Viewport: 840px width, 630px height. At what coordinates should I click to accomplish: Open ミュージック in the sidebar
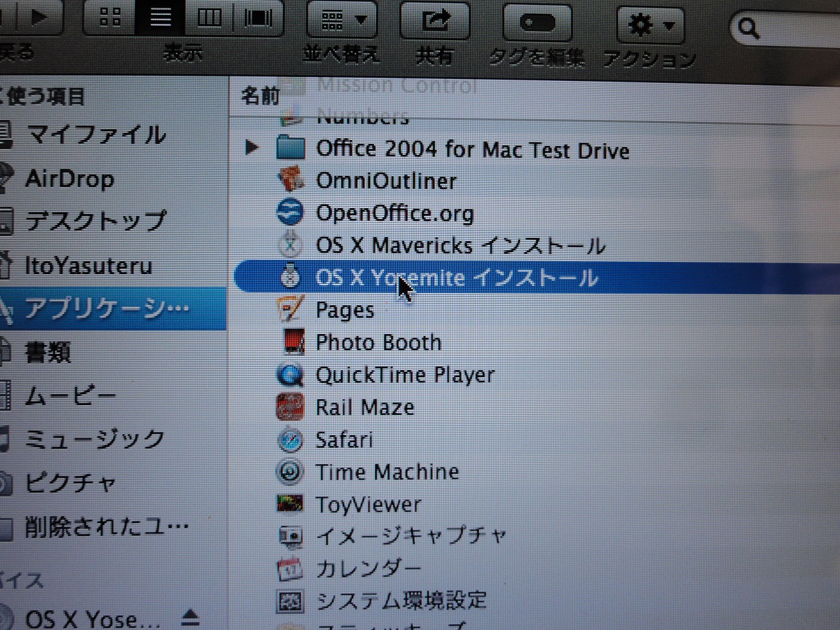(95, 439)
